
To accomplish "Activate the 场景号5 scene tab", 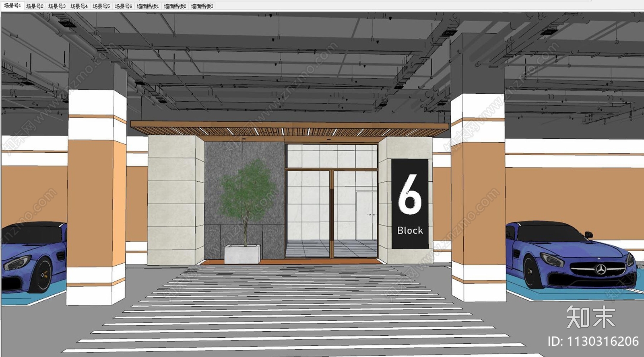I will coord(101,6).
